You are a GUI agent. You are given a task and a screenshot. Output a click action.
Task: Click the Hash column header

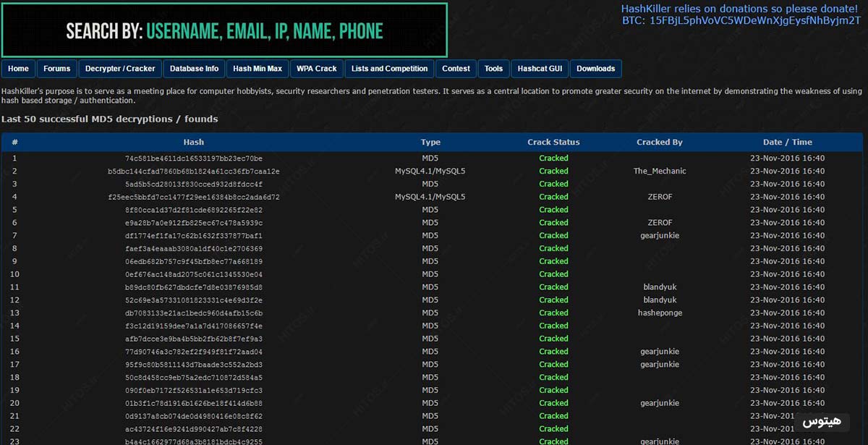tap(194, 142)
